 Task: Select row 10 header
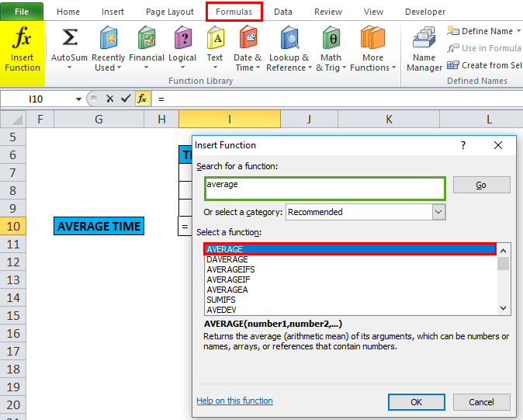tap(13, 226)
